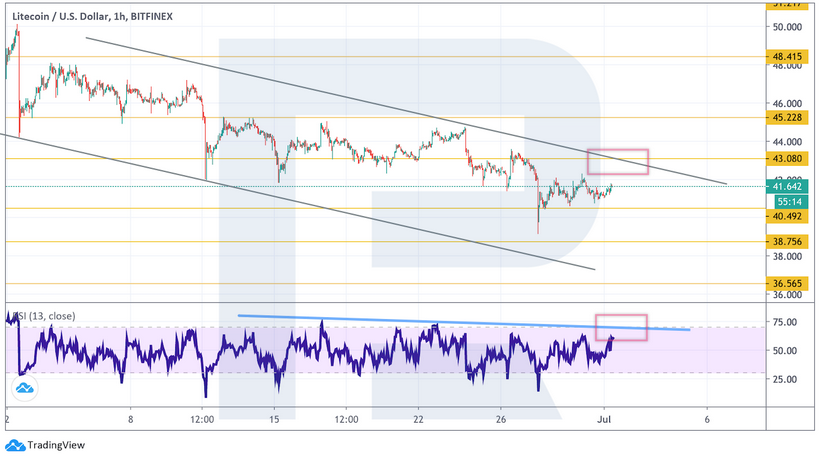820x460 pixels.
Task: Select the 43.080 resistance level label
Action: (x=788, y=158)
